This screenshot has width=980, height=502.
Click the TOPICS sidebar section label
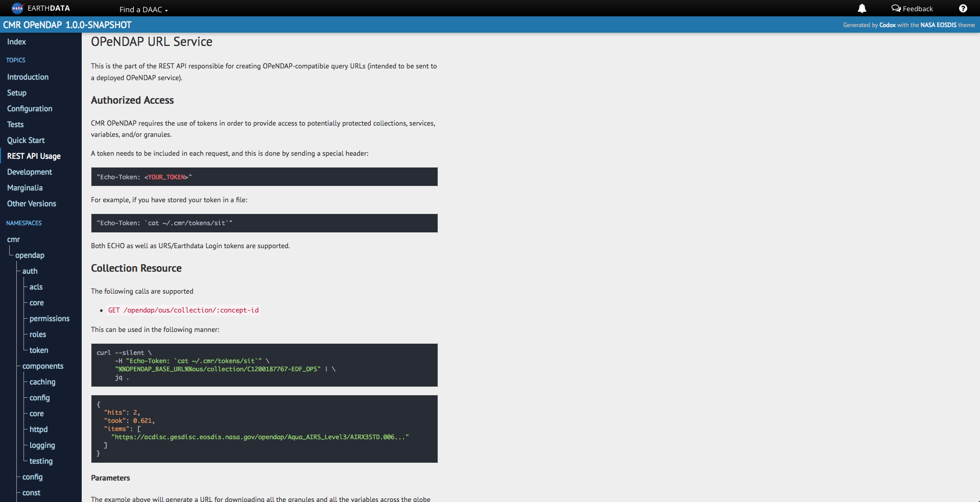click(16, 60)
